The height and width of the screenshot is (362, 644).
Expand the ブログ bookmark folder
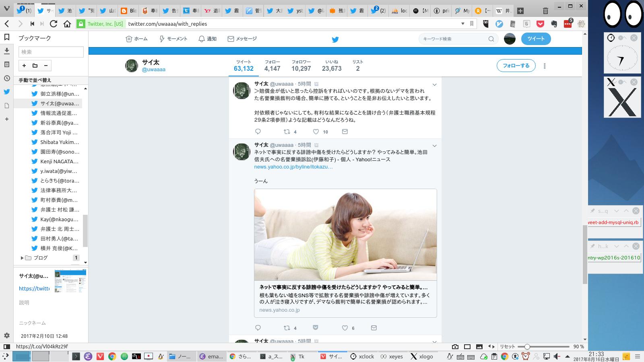[x=22, y=258]
